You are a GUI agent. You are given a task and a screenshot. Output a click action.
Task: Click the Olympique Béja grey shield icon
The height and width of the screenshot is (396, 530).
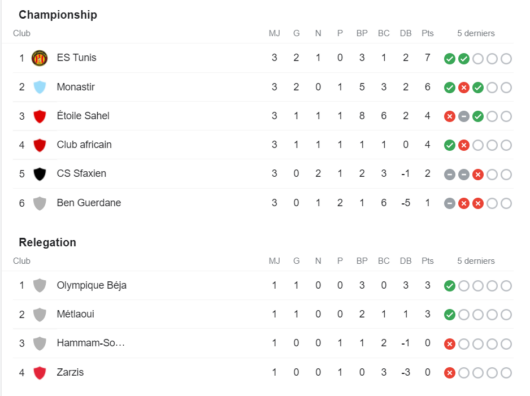coord(40,286)
